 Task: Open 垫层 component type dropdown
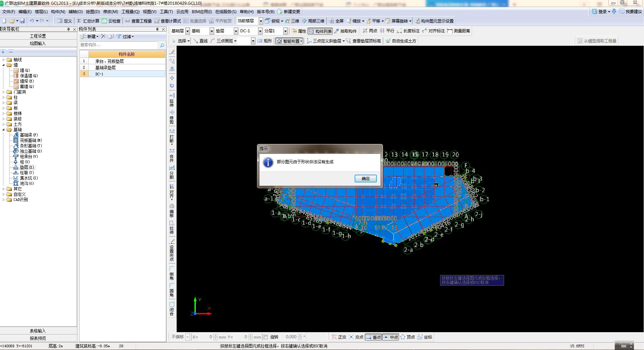[x=236, y=31]
